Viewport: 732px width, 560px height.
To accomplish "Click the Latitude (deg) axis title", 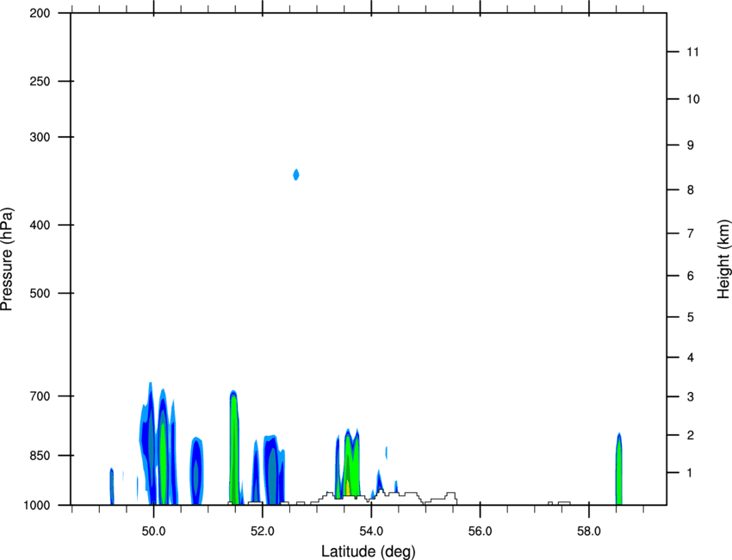I will (x=368, y=551).
